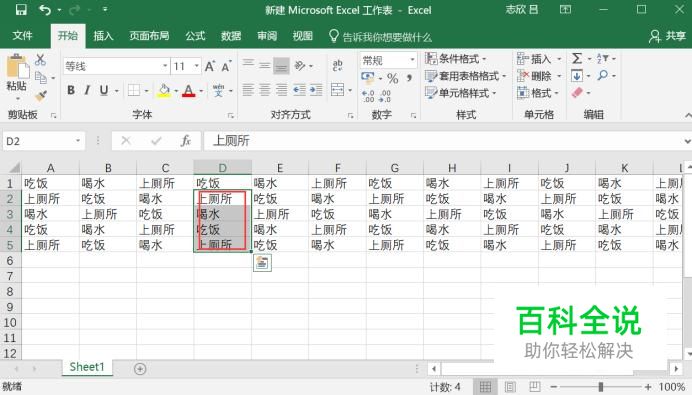Switch to Page Layout view button

click(510, 387)
